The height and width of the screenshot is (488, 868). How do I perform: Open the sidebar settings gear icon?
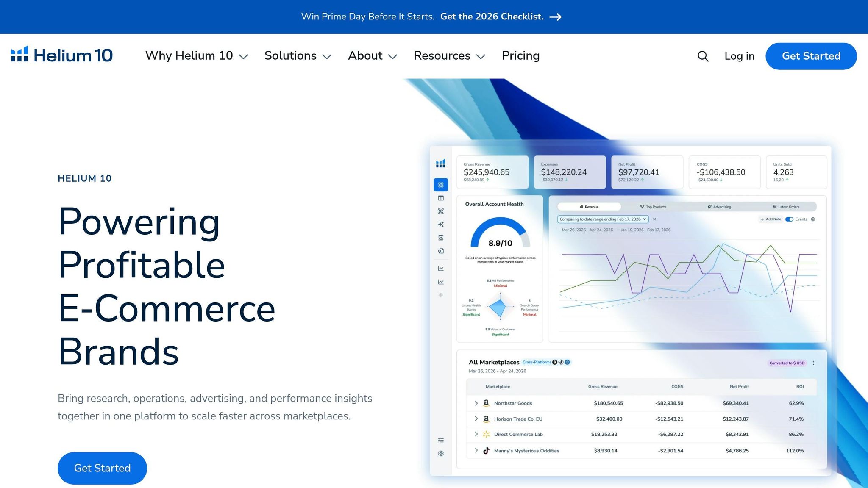pos(441,454)
